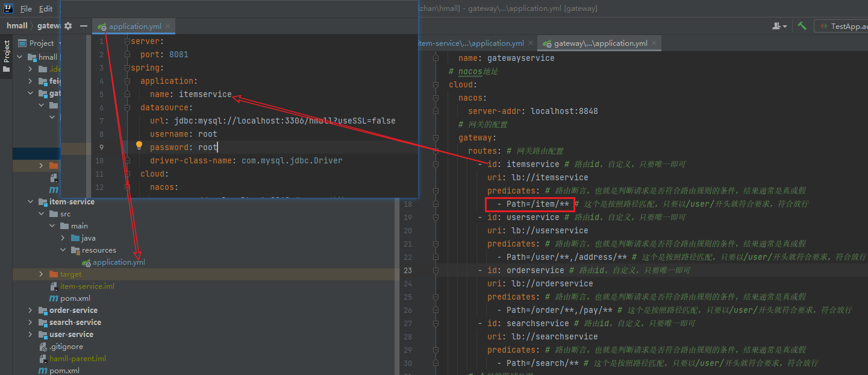Expand the search-service node chevron
The height and width of the screenshot is (375, 868).
pyautogui.click(x=31, y=323)
